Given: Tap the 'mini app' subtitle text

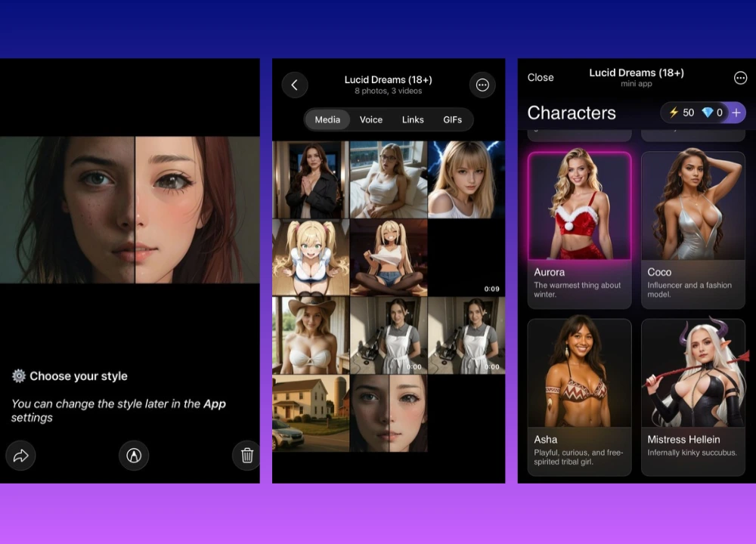Looking at the screenshot, I should point(636,84).
